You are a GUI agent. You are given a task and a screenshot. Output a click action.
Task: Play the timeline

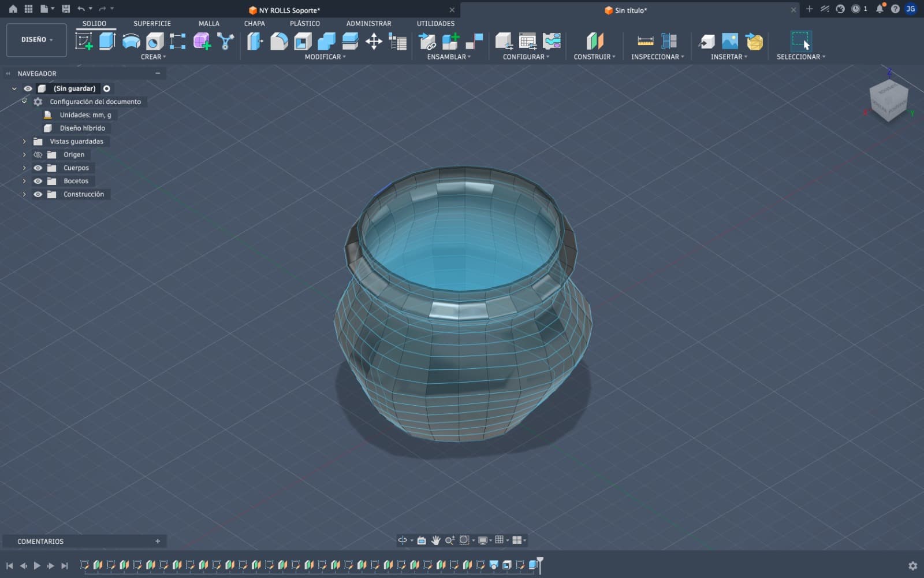click(37, 566)
